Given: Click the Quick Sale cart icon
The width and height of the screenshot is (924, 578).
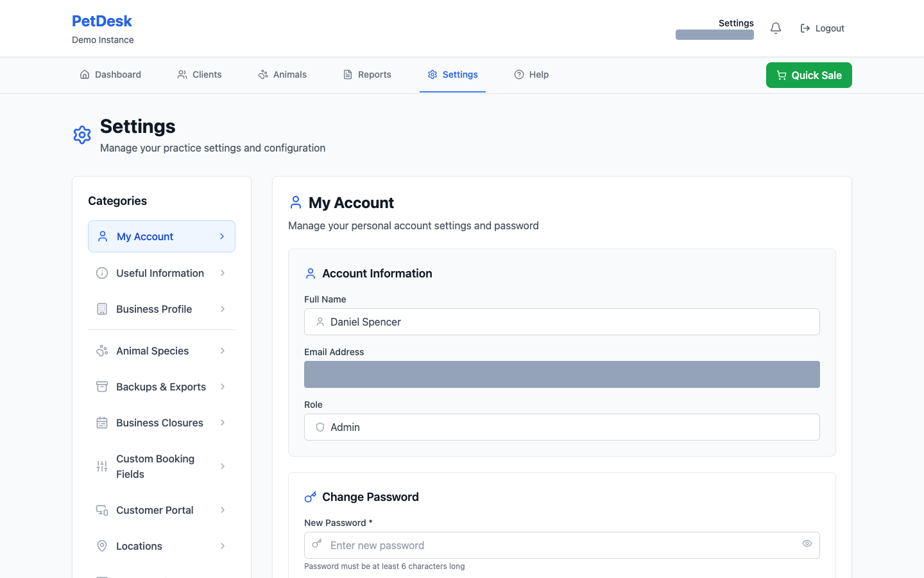Looking at the screenshot, I should [x=782, y=75].
